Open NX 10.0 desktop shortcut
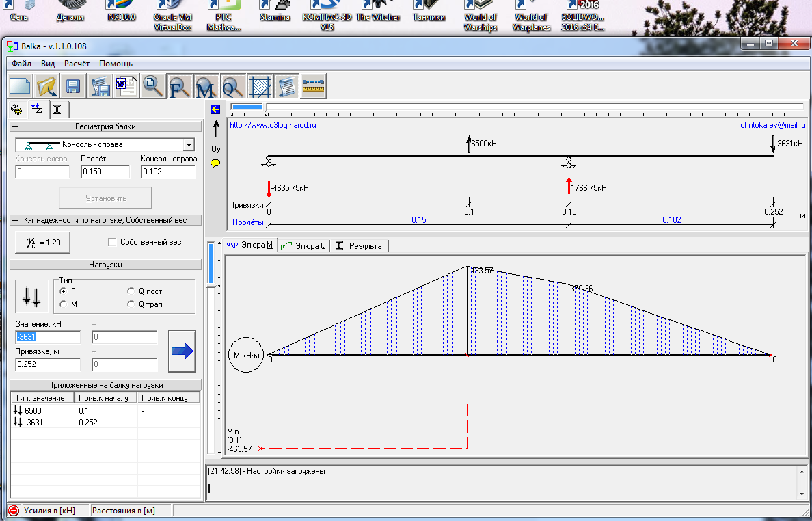This screenshot has height=521, width=812. [121, 12]
